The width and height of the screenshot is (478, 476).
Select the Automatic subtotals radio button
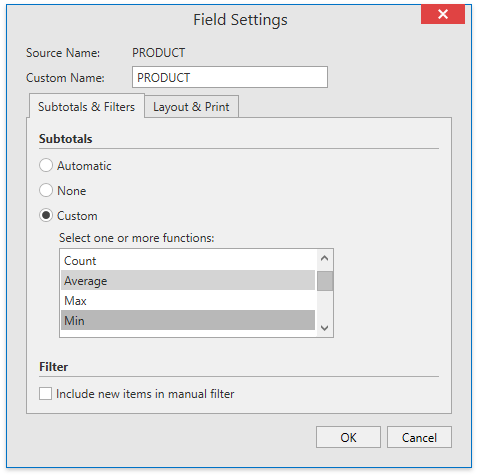pyautogui.click(x=46, y=165)
